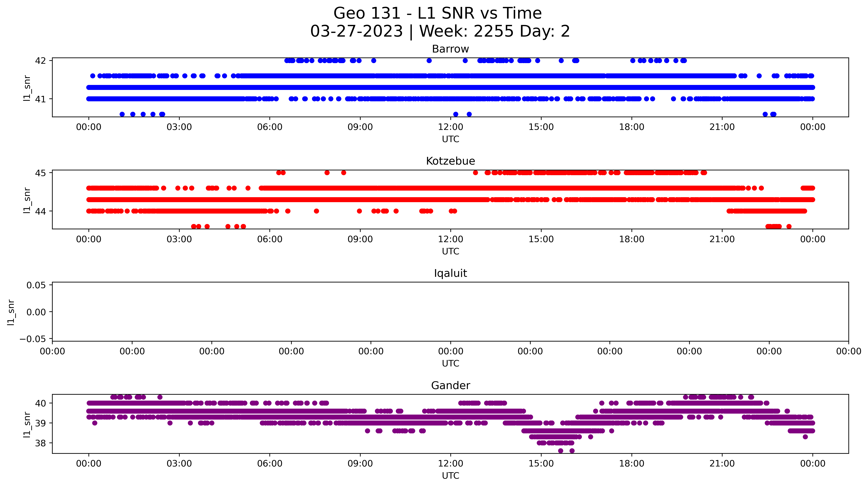Screen dimensions: 868x487
Task: Select the 'Iqaluit' subplot title
Action: [x=451, y=273]
